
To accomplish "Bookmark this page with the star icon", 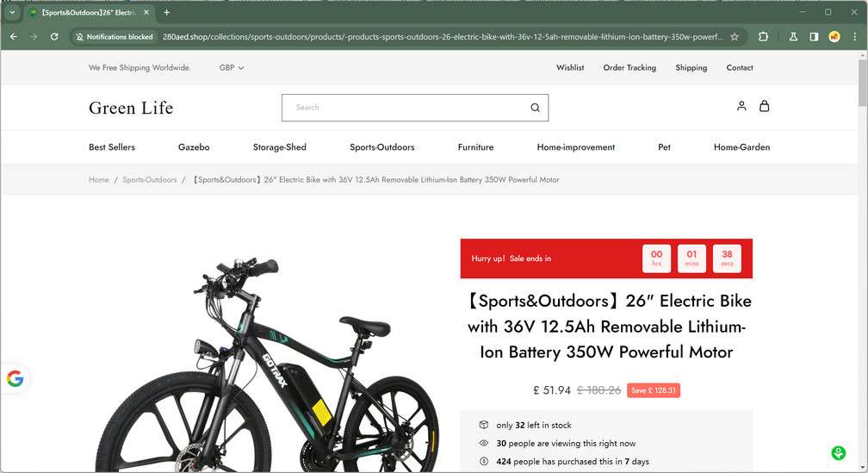I will 735,36.
